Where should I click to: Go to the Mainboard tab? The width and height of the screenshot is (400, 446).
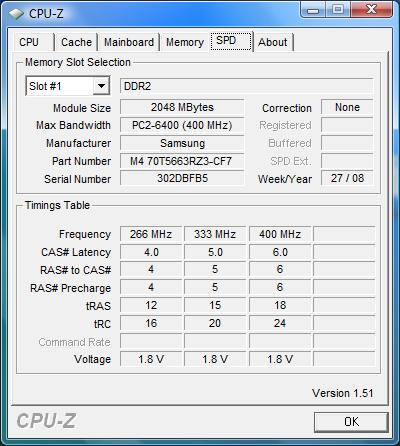(129, 42)
